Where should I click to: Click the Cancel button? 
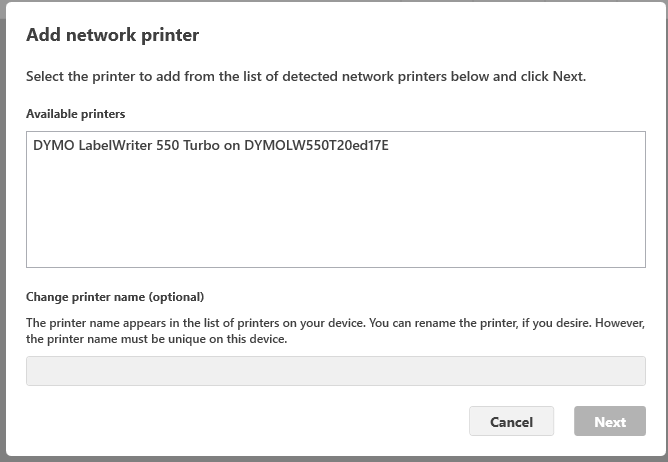(511, 421)
